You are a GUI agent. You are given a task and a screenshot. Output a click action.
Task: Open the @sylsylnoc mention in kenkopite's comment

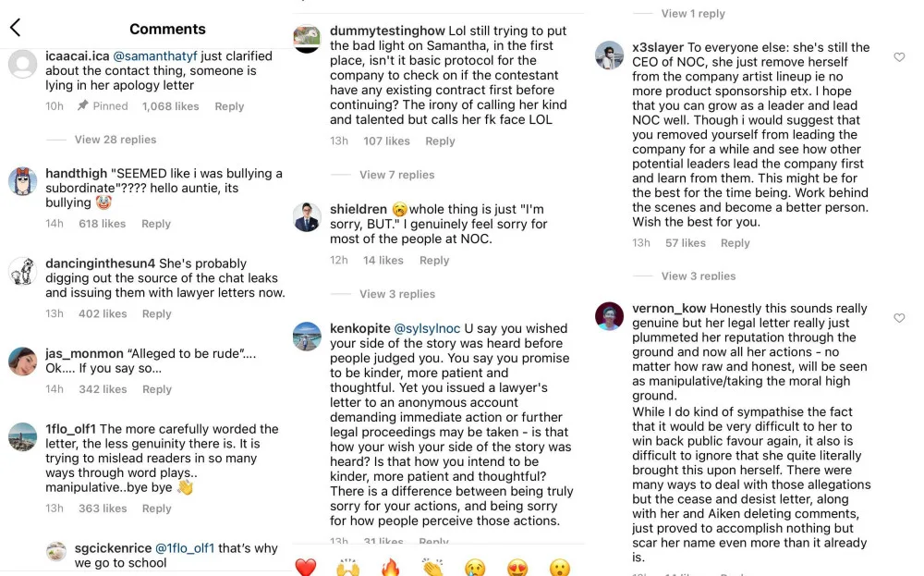pos(427,329)
